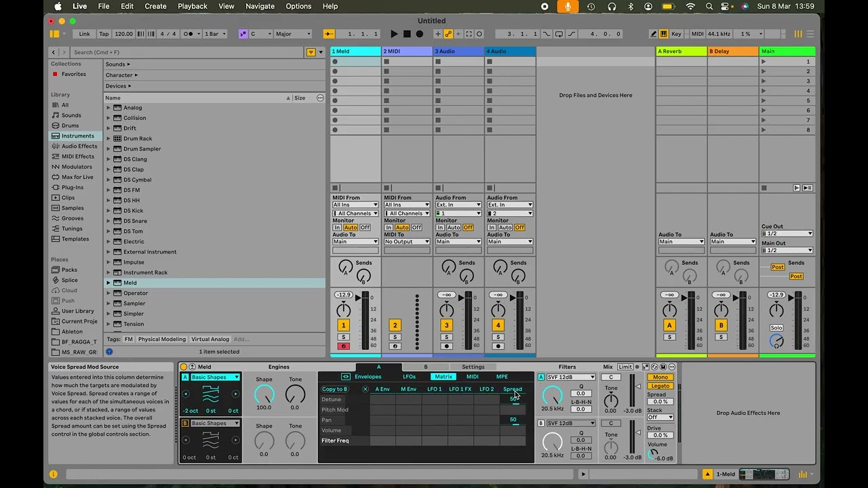This screenshot has height=488, width=868.
Task: Open the Live menu
Action: tap(80, 6)
